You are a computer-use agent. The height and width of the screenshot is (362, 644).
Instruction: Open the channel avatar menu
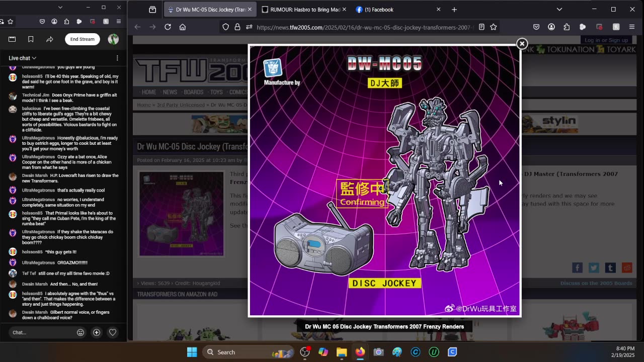(x=113, y=39)
